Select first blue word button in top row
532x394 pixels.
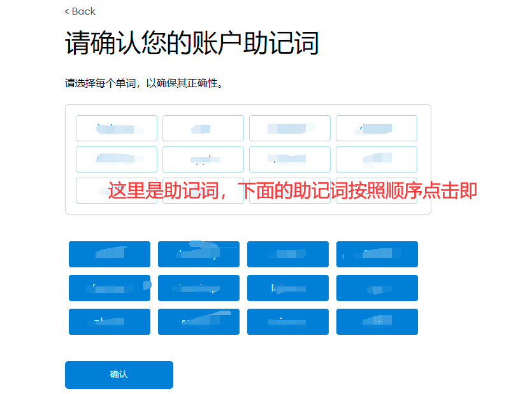tap(110, 254)
